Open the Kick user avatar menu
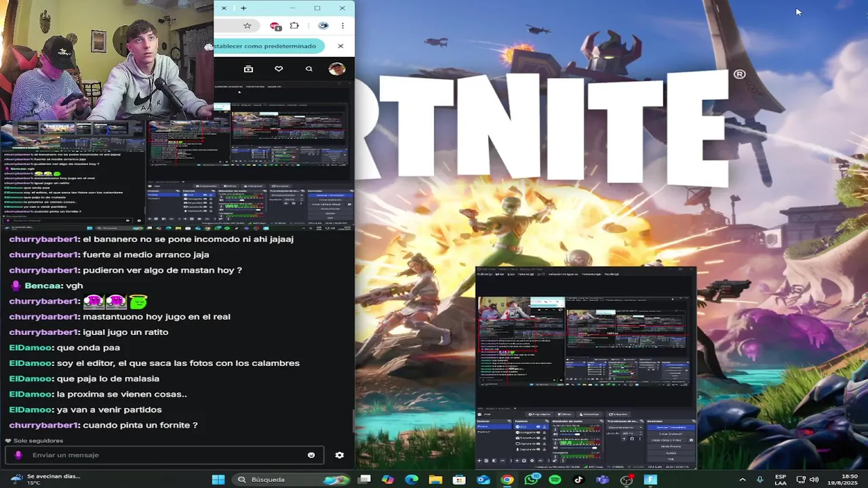 point(336,68)
